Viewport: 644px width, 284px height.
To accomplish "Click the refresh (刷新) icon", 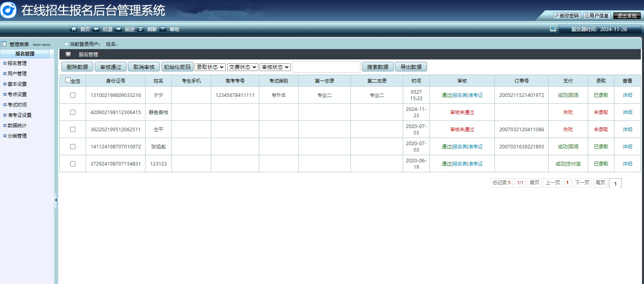I will tap(140, 29).
